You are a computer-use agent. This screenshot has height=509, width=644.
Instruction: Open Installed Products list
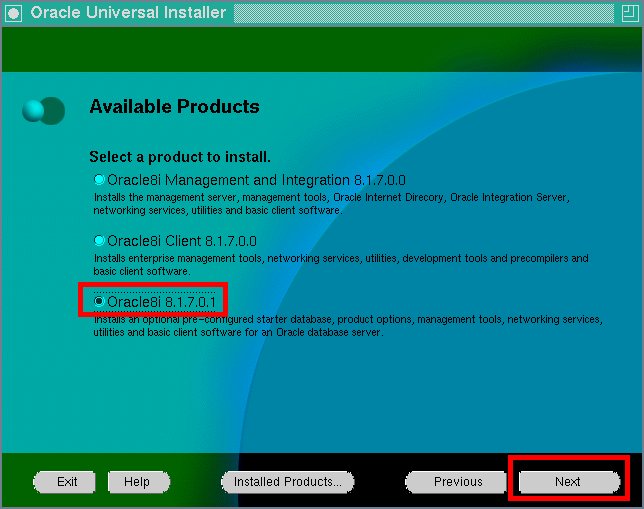pos(288,481)
